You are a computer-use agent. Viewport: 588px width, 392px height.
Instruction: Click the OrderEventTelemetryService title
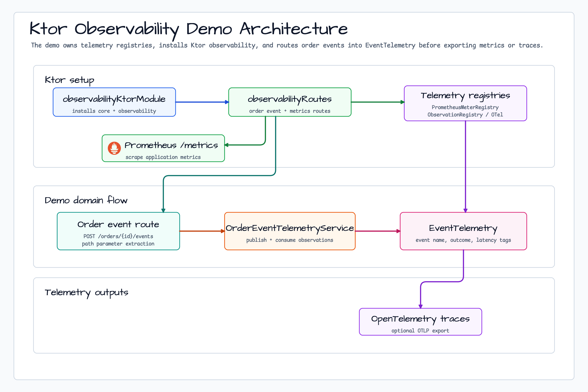click(290, 228)
